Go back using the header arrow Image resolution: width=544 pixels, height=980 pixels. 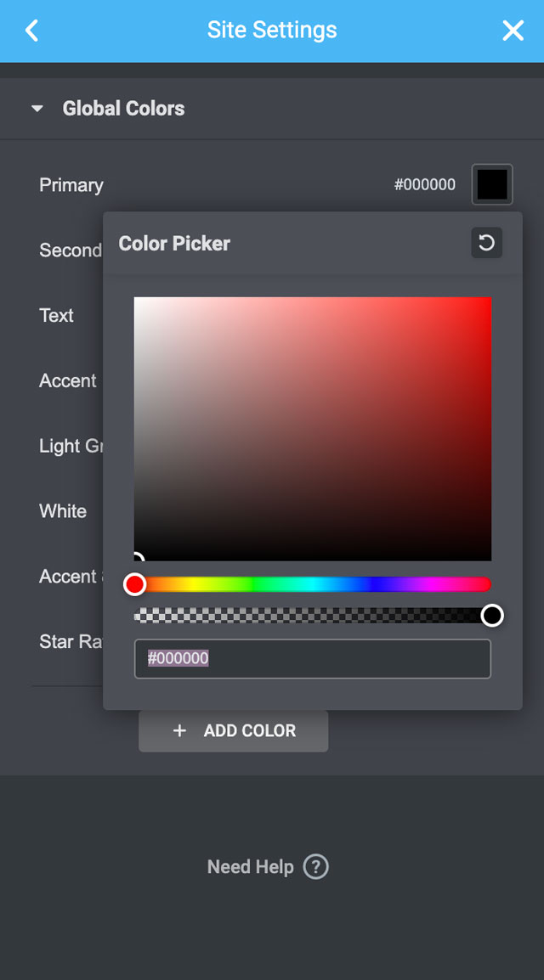pyautogui.click(x=31, y=31)
